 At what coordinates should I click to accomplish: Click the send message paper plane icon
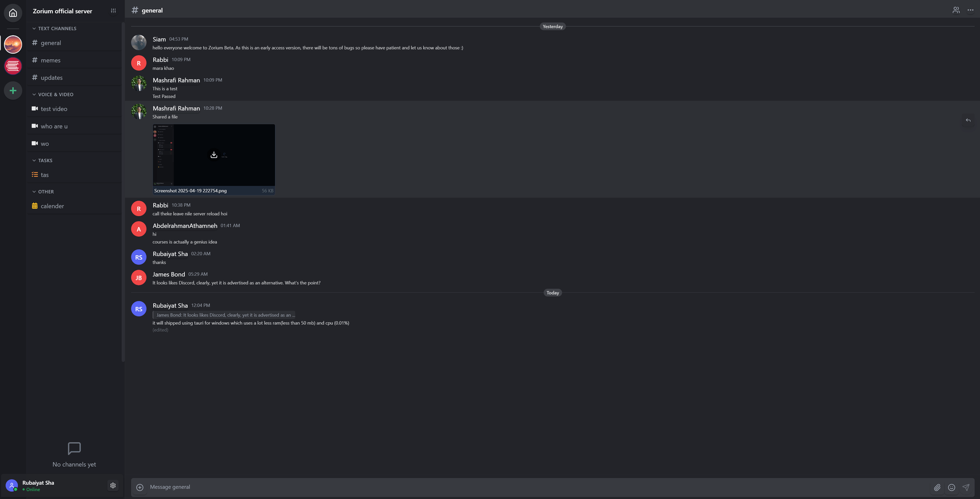pyautogui.click(x=966, y=487)
